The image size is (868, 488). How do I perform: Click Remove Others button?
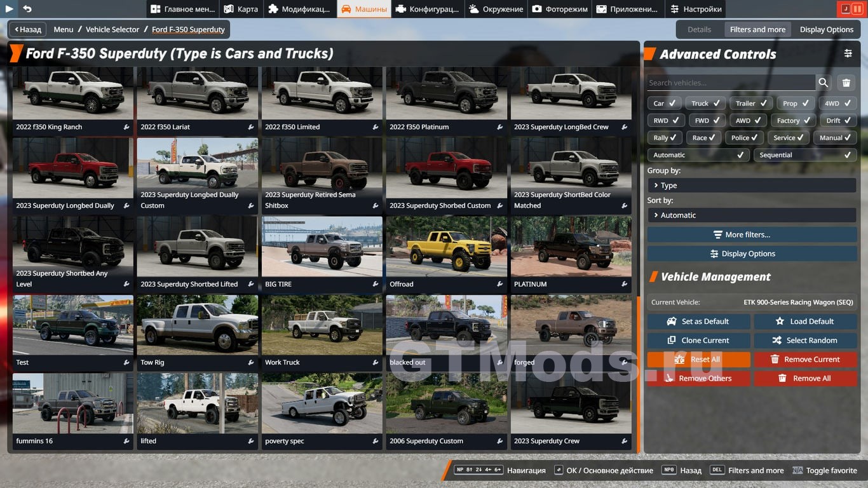point(699,379)
